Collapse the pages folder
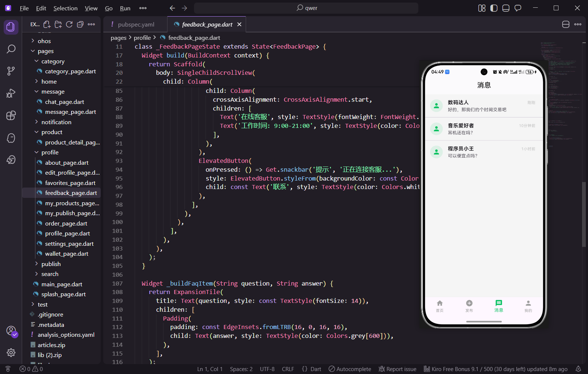588x374 pixels. [62, 51]
